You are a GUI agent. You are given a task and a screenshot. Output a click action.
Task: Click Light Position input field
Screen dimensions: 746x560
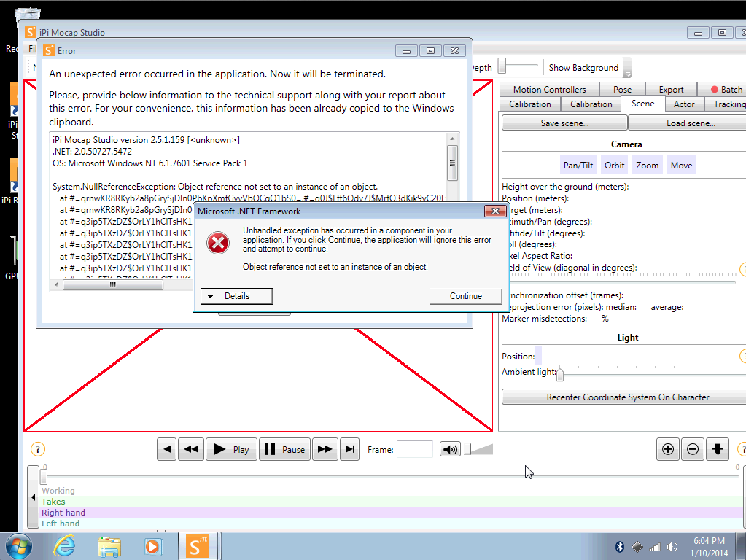point(538,356)
